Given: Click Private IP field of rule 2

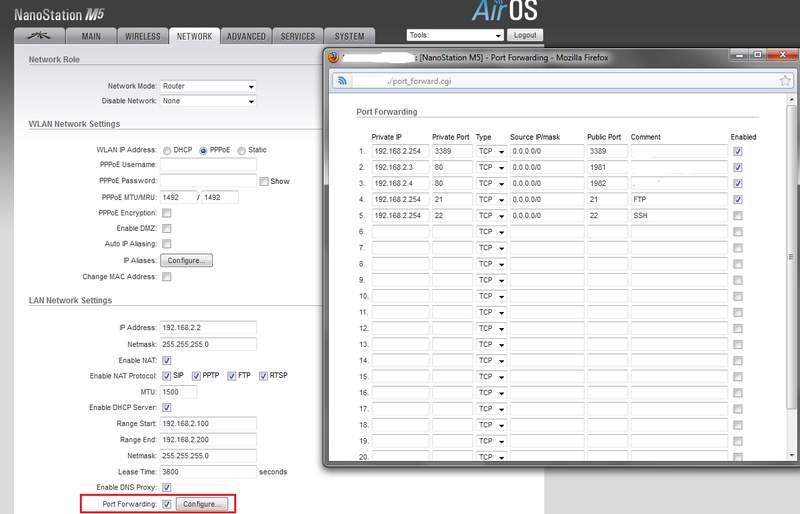Looking at the screenshot, I should (401, 167).
